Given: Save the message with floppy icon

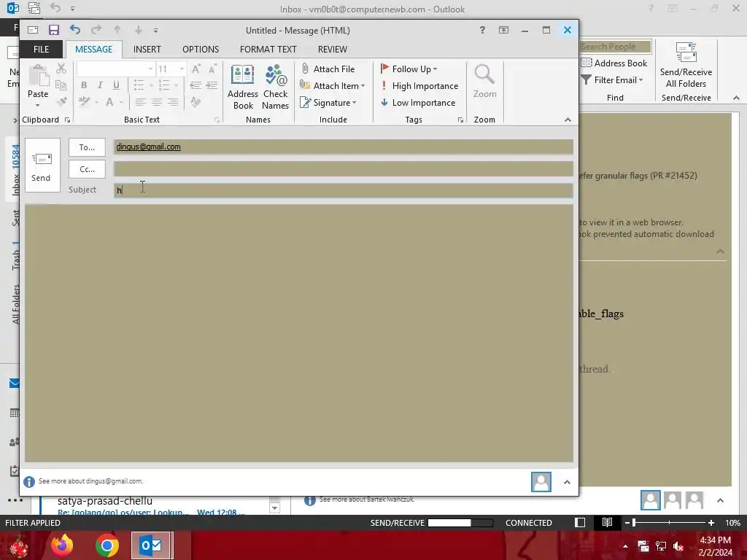Looking at the screenshot, I should [54, 30].
